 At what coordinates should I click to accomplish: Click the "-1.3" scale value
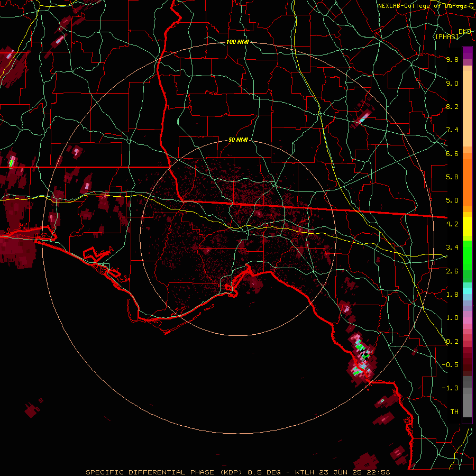point(450,388)
